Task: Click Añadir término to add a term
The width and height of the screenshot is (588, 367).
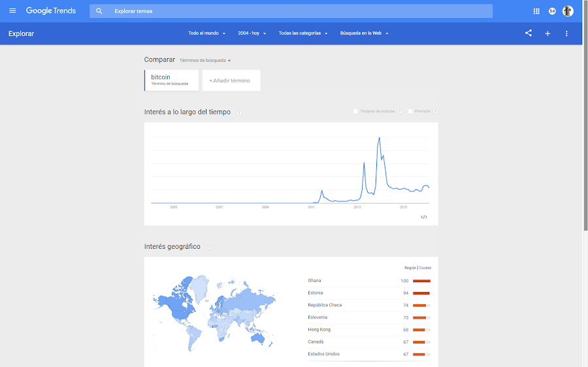Action: (231, 80)
